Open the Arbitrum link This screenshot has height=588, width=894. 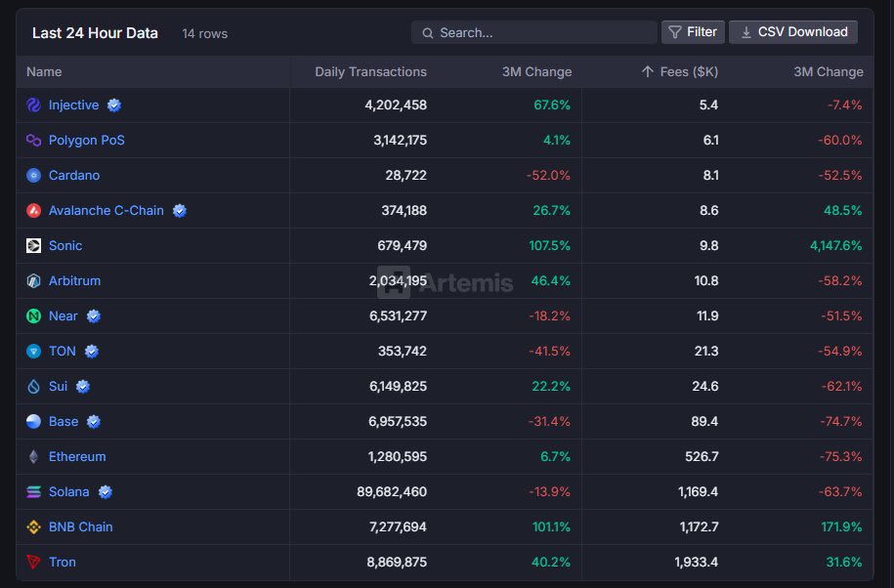(74, 281)
